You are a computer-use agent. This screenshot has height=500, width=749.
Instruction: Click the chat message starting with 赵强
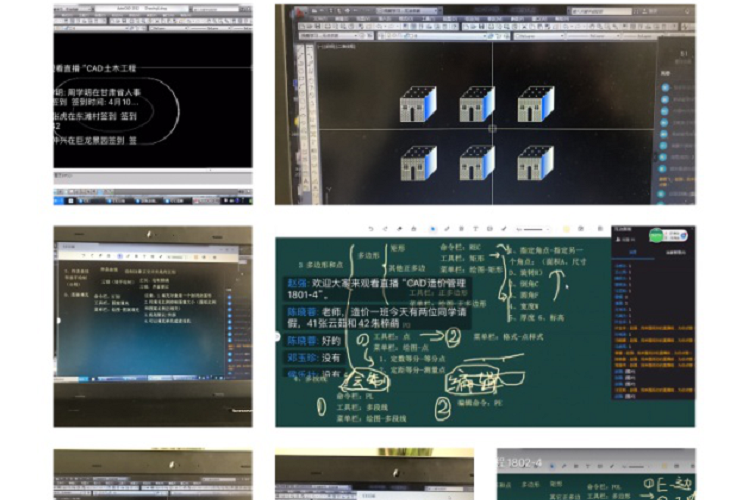click(370, 289)
